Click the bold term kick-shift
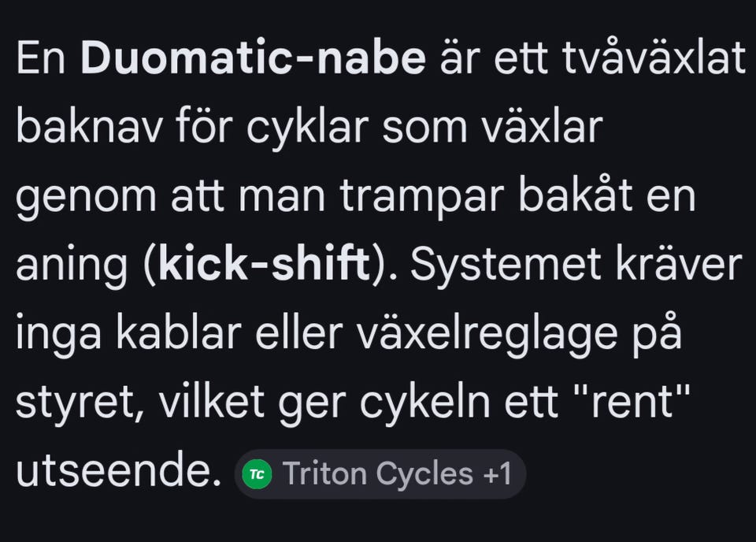Screen dimensions: 756x542 pos(265,267)
